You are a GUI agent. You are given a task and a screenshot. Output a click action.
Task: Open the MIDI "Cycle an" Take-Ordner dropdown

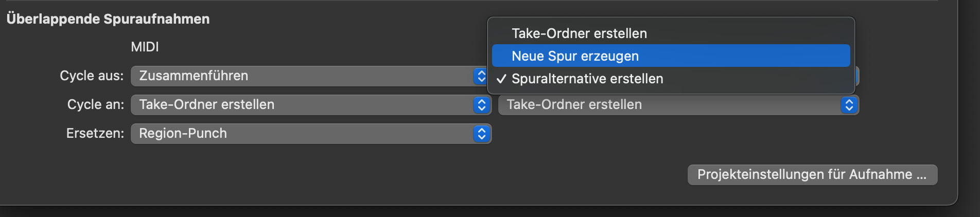(304, 105)
